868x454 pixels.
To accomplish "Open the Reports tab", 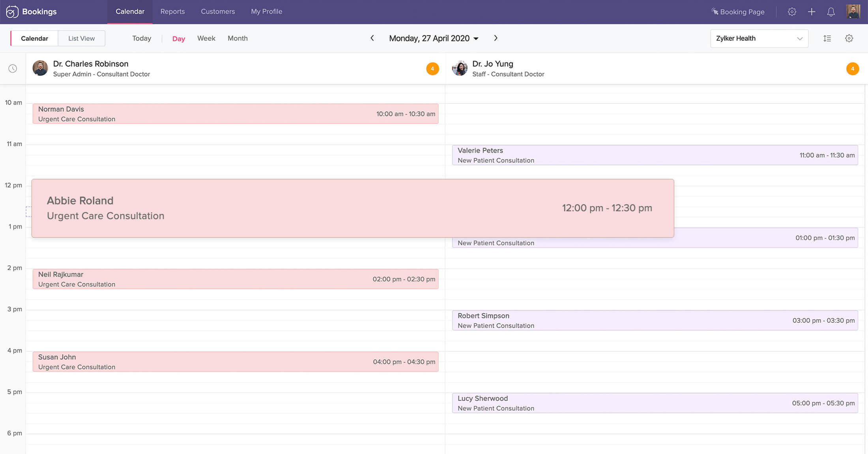I will [172, 11].
